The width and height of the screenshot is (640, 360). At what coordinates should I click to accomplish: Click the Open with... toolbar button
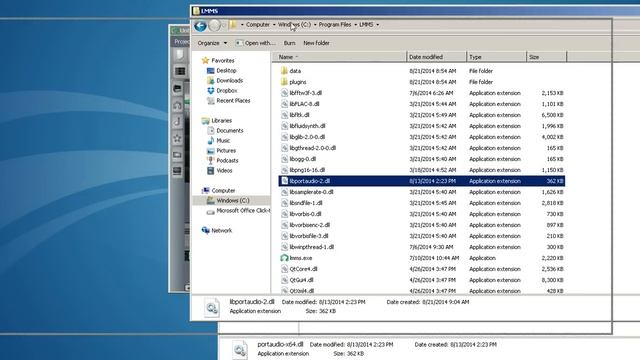coord(256,43)
